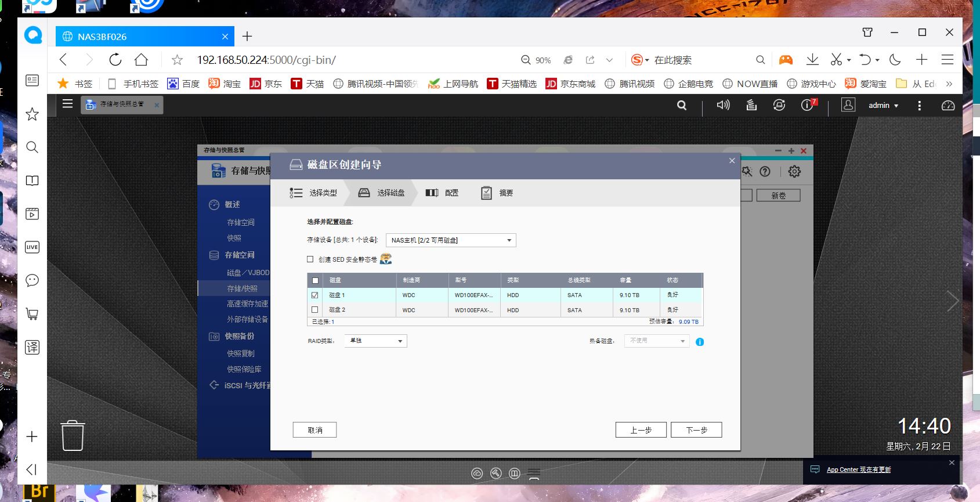Click the help question mark icon in storage window
This screenshot has width=980, height=502.
[765, 171]
